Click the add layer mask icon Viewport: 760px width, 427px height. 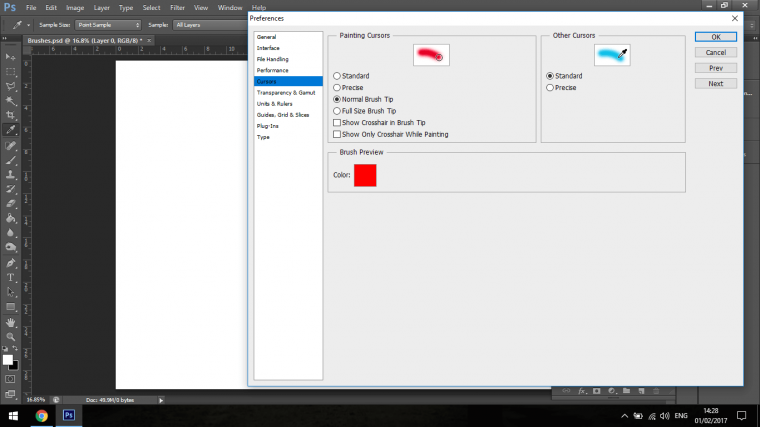point(597,391)
